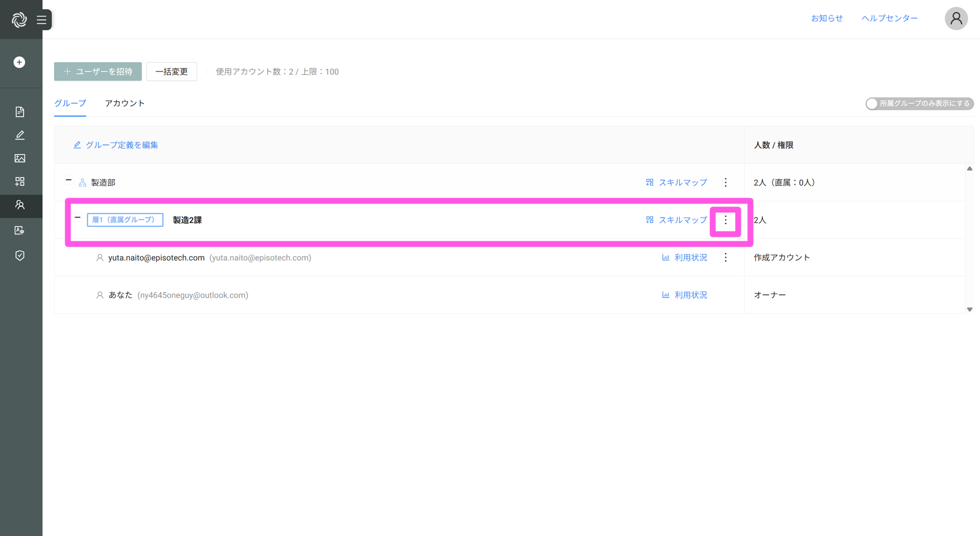The height and width of the screenshot is (536, 980).
Task: Open the pencil edit icon in sidebar
Action: click(20, 135)
